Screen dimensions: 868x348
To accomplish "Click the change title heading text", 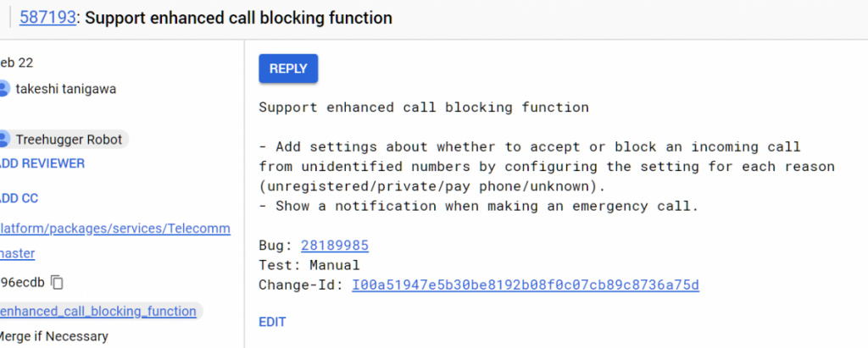I will click(239, 18).
